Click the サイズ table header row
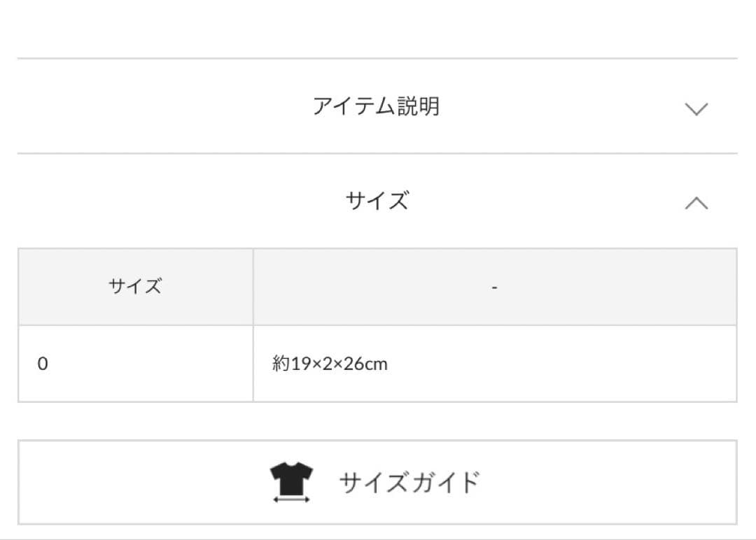This screenshot has width=756, height=540. (x=378, y=286)
